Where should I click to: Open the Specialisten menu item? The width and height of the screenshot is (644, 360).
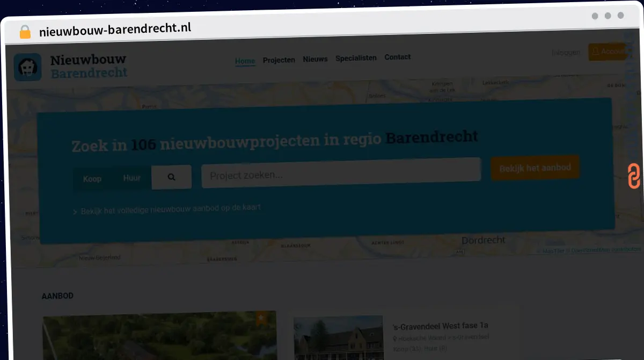click(356, 58)
